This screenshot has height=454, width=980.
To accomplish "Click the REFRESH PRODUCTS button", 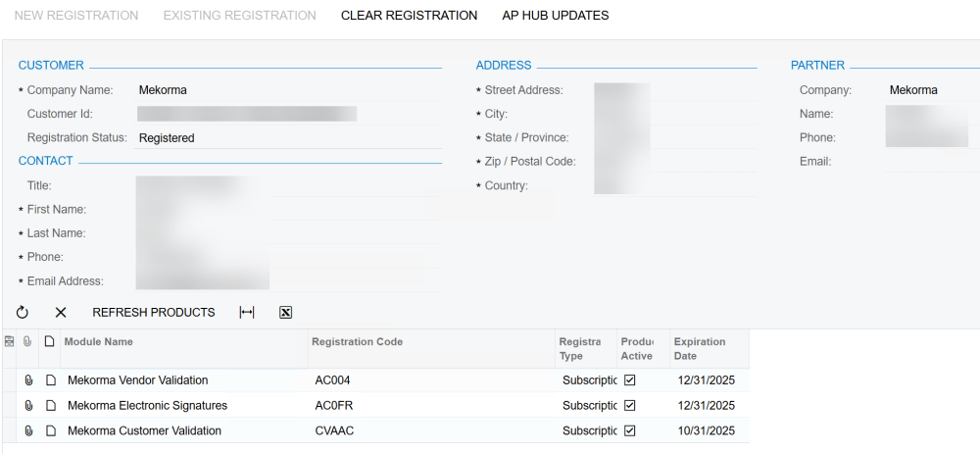I will 154,312.
